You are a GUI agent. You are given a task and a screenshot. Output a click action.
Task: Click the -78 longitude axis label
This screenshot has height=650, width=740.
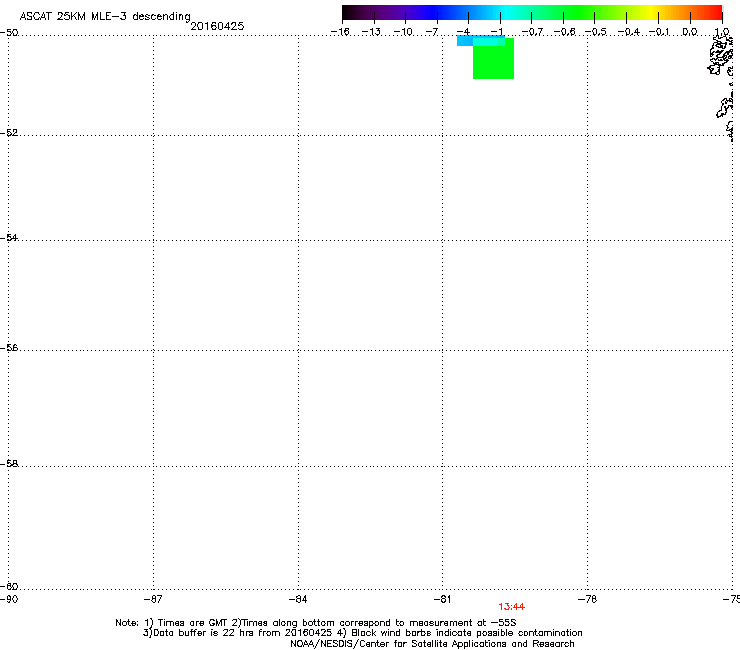point(588,599)
